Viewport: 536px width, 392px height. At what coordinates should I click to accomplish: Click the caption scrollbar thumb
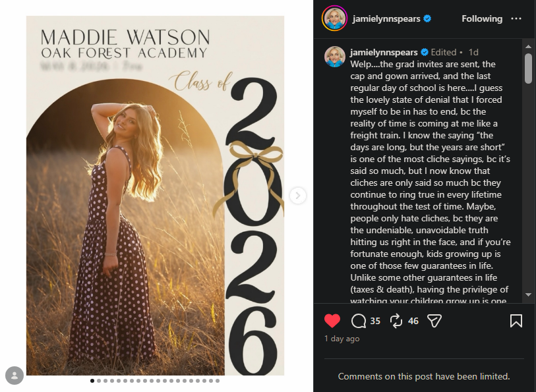(529, 69)
